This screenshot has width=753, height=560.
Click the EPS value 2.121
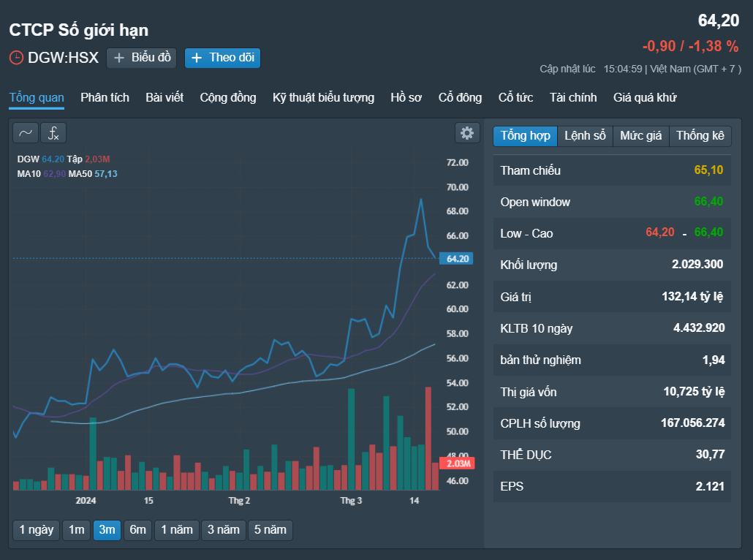pyautogui.click(x=711, y=486)
